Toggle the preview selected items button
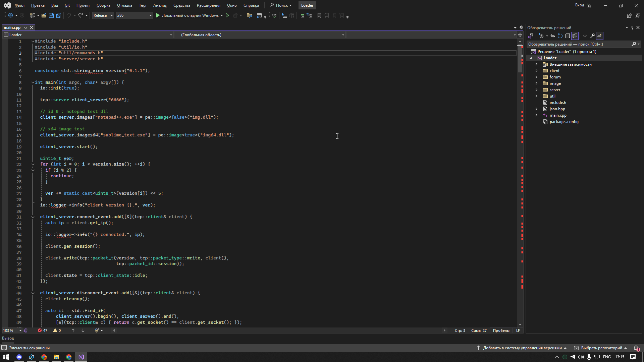The height and width of the screenshot is (362, 644). pyautogui.click(x=600, y=36)
